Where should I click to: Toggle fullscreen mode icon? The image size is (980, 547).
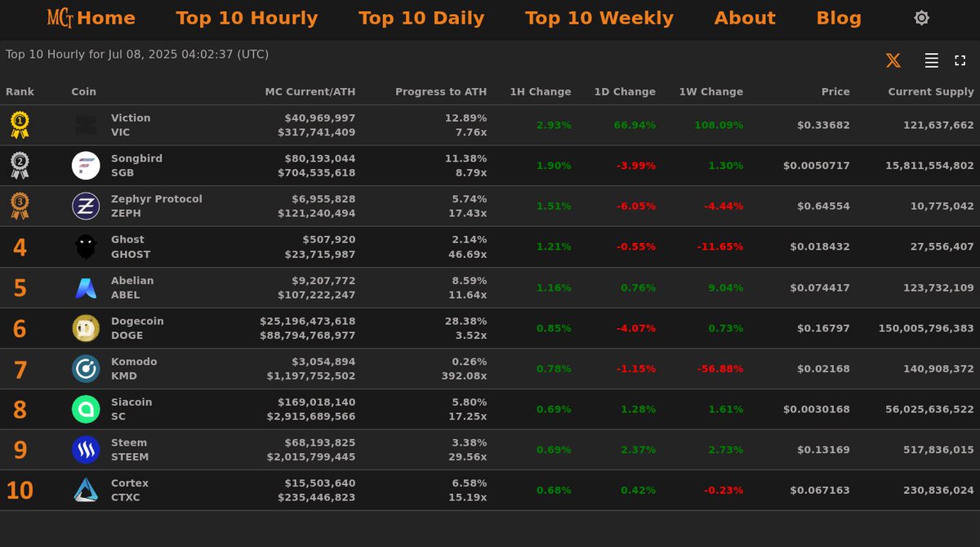pyautogui.click(x=960, y=60)
